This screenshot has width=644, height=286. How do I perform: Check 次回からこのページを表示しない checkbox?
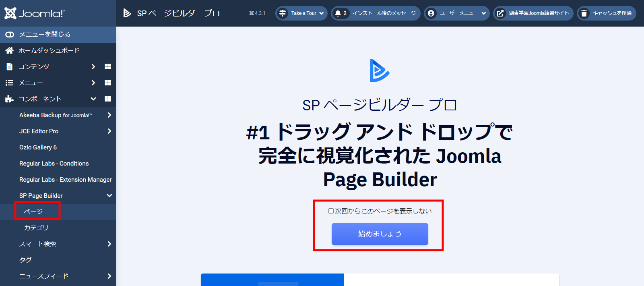click(331, 211)
